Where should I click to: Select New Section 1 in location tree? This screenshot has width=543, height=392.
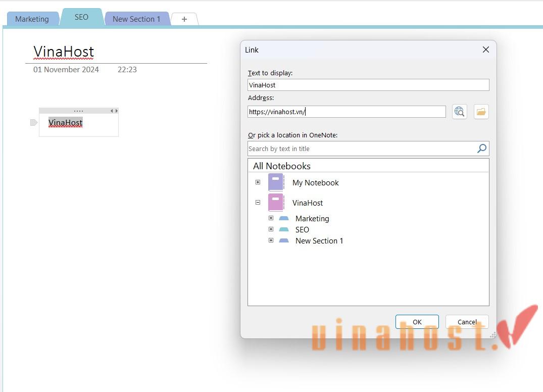click(319, 240)
